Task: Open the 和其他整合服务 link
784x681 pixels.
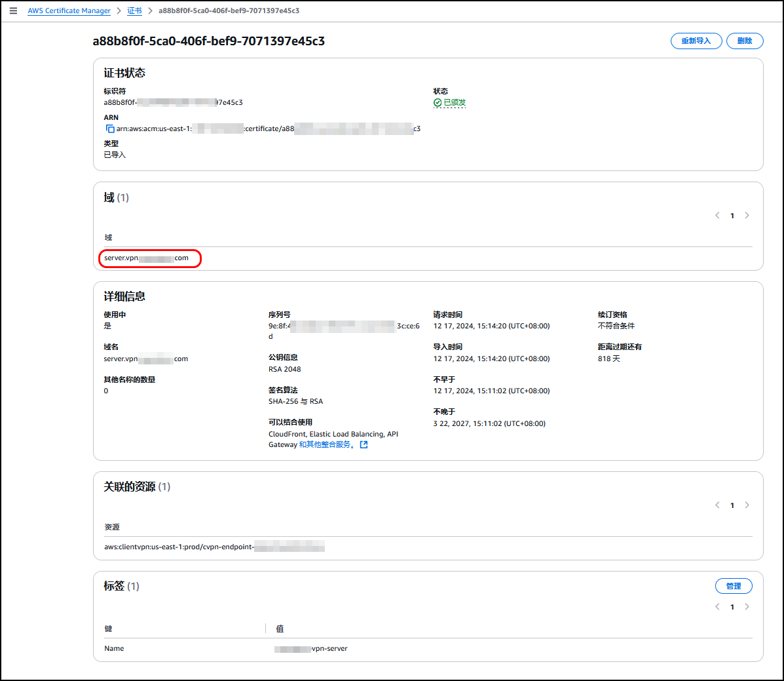Action: pyautogui.click(x=327, y=444)
